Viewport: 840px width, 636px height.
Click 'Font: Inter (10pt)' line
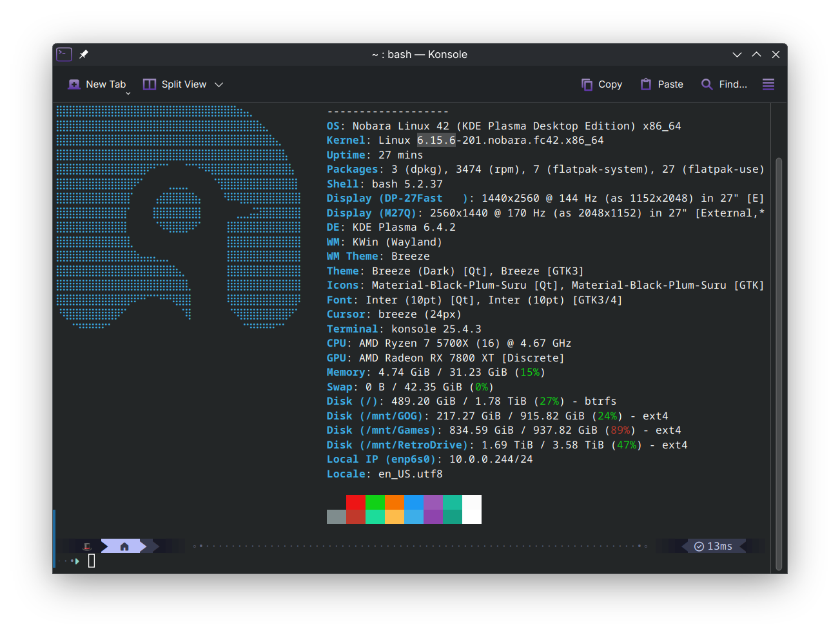474,300
